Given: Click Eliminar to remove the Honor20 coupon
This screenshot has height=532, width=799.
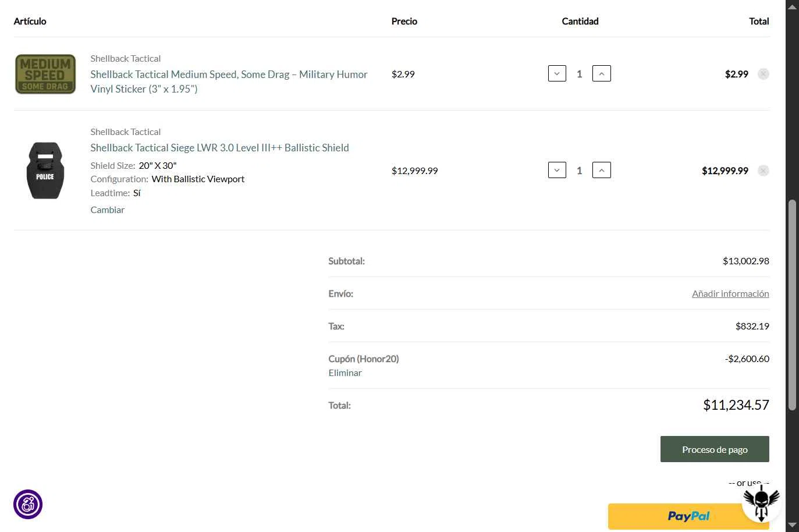Looking at the screenshot, I should pos(345,373).
